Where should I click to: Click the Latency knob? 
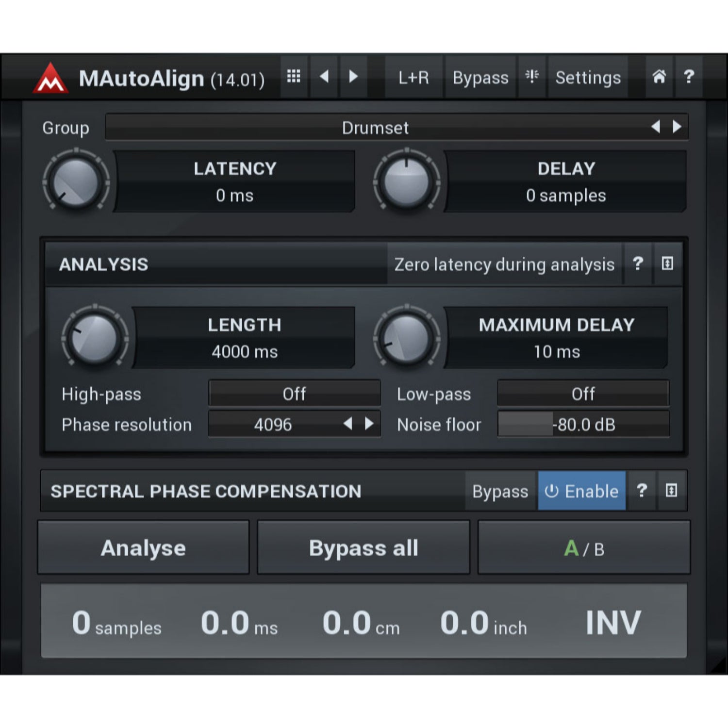(x=76, y=182)
